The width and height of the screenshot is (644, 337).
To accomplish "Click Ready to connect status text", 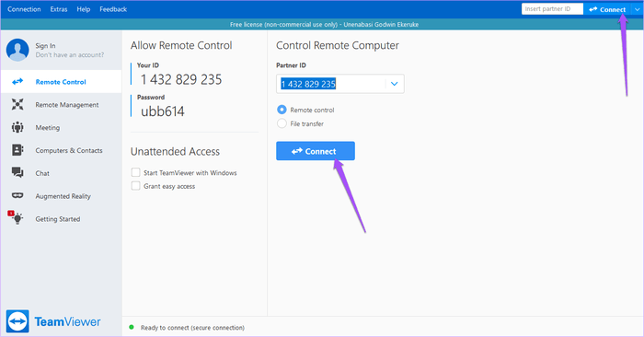I will point(192,328).
